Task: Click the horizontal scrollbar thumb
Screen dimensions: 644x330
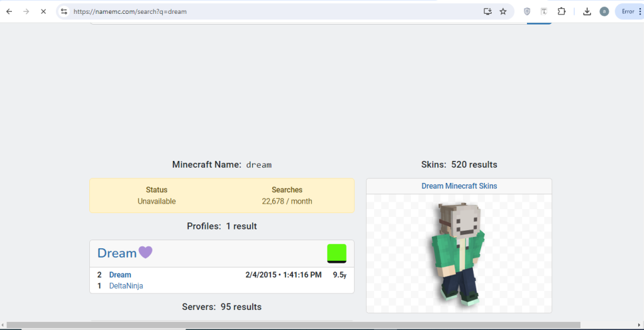Action: (293, 325)
